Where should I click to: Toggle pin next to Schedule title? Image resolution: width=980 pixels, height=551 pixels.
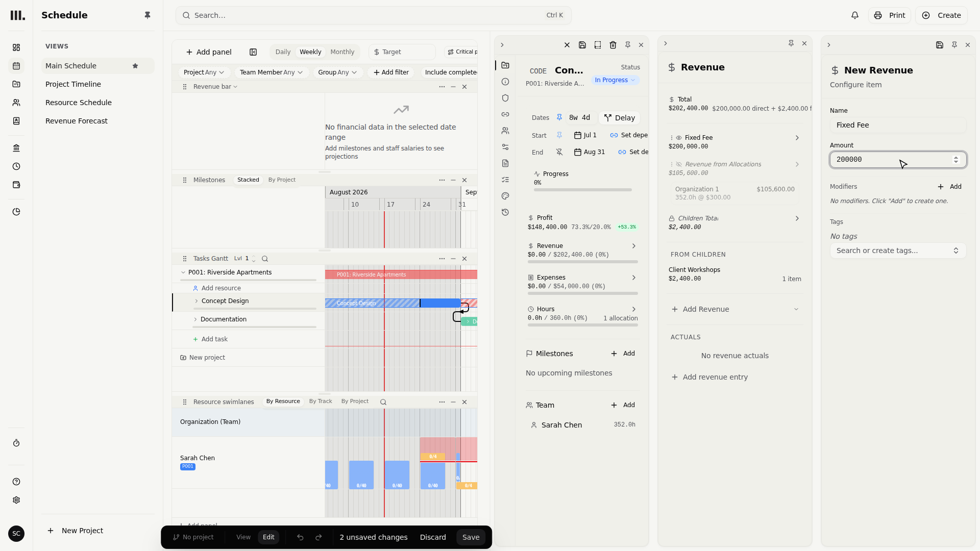tap(148, 15)
